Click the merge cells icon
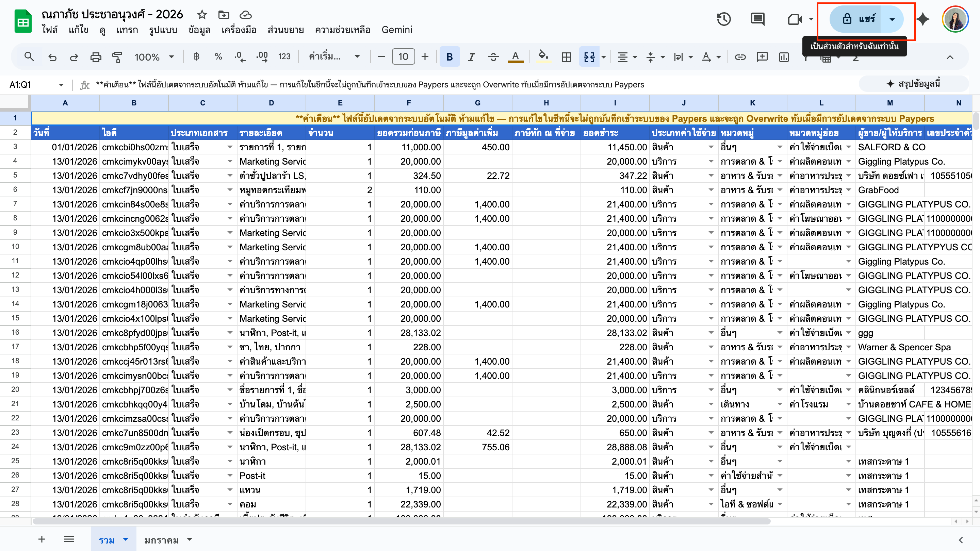The width and height of the screenshot is (980, 551). (x=589, y=57)
